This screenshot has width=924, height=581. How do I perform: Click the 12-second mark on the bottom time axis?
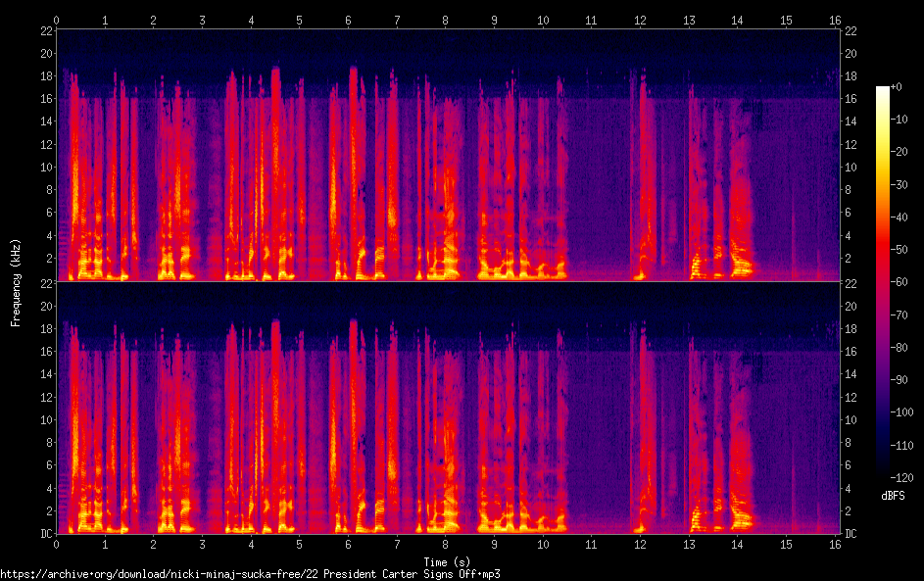(640, 544)
